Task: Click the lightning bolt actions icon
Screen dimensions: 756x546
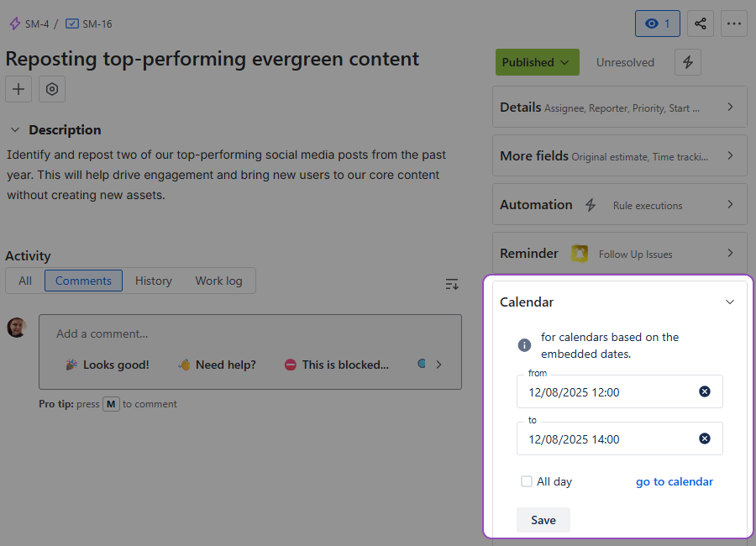Action: coord(688,62)
